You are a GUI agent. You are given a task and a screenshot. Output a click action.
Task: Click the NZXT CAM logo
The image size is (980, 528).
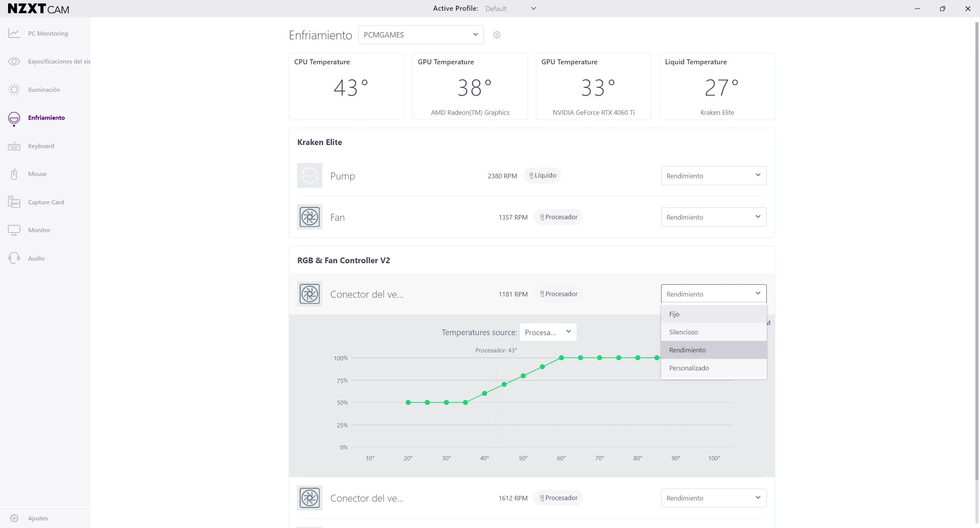(38, 8)
